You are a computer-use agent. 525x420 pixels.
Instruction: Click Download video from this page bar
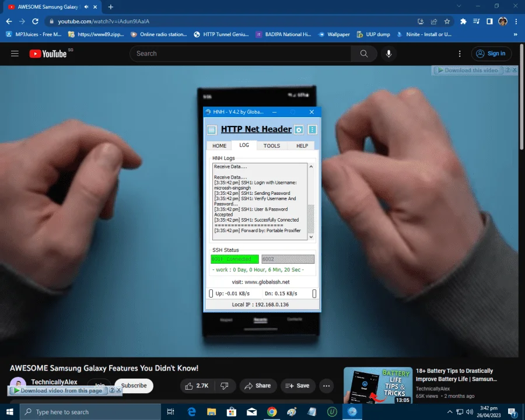[x=58, y=390]
